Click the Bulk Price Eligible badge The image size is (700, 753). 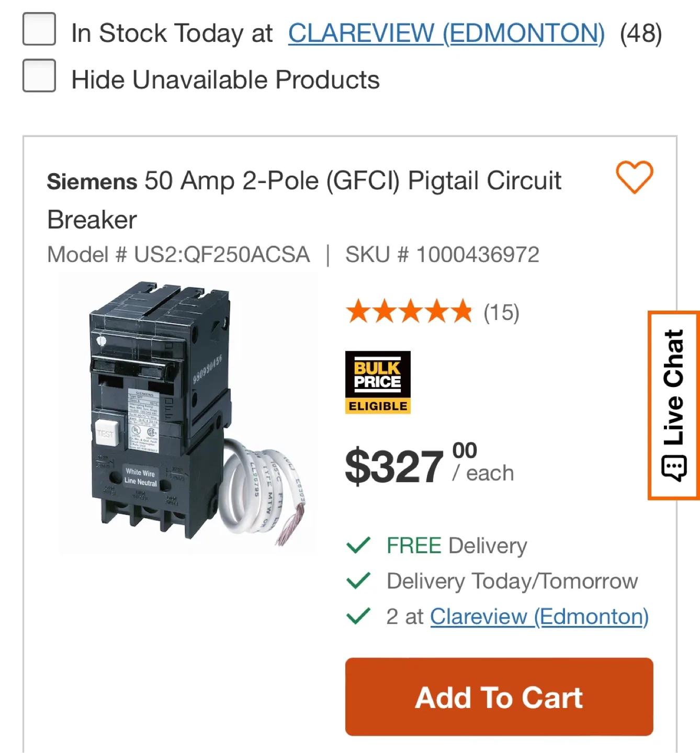pos(378,381)
